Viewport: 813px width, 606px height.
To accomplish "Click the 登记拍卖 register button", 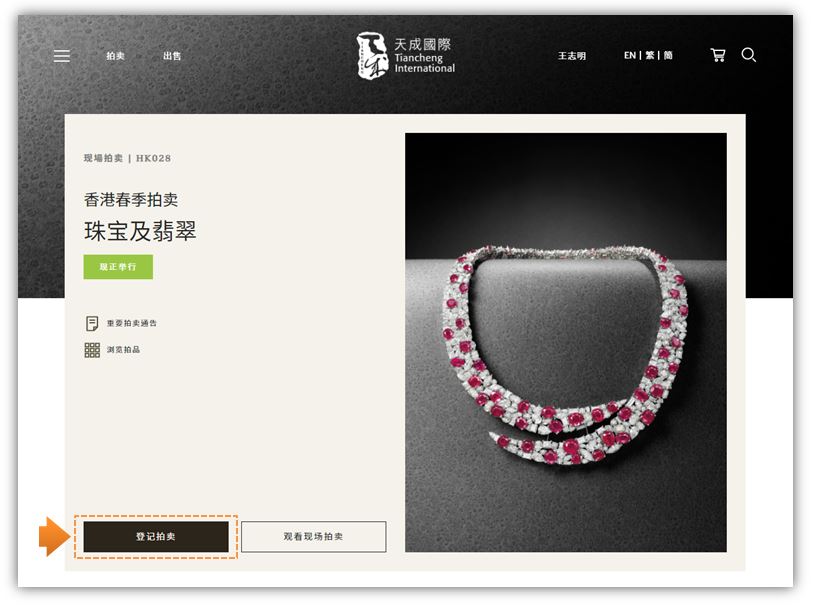I will 156,537.
